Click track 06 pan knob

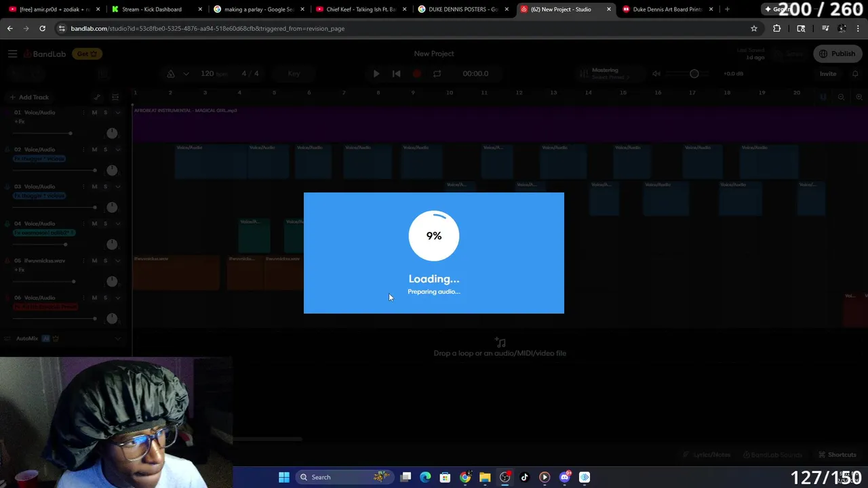[112, 319]
